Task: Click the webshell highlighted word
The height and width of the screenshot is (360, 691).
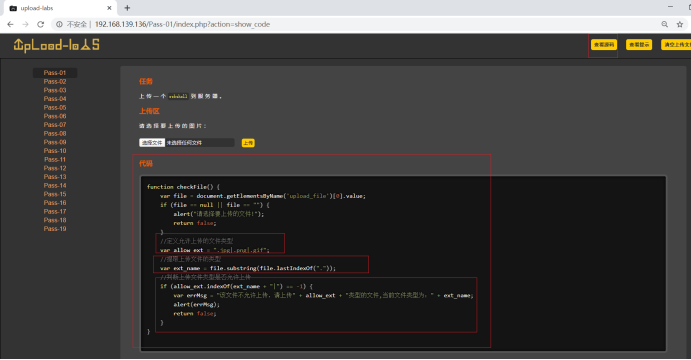Action: (x=178, y=96)
